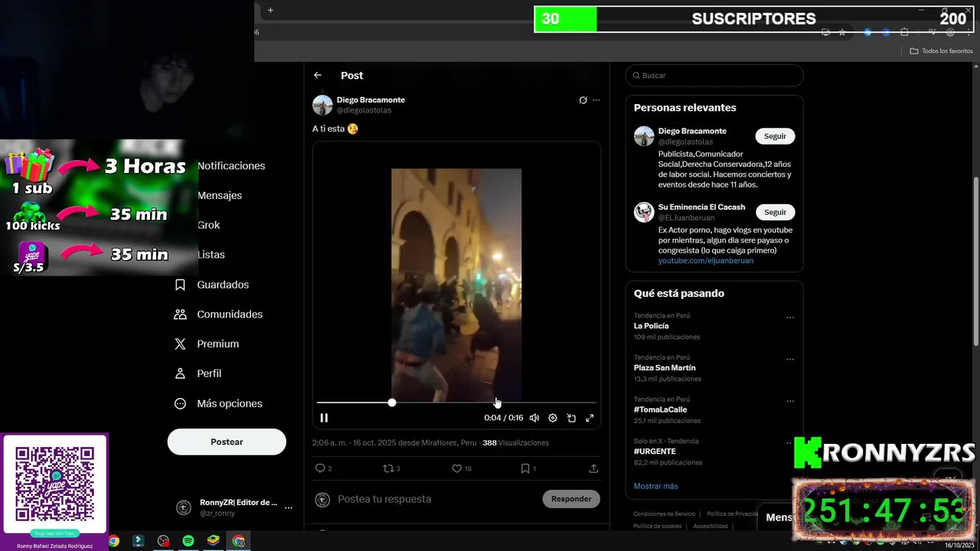This screenshot has height=551, width=980.
Task: Open the RonnyZR account switcher menu
Action: click(234, 507)
